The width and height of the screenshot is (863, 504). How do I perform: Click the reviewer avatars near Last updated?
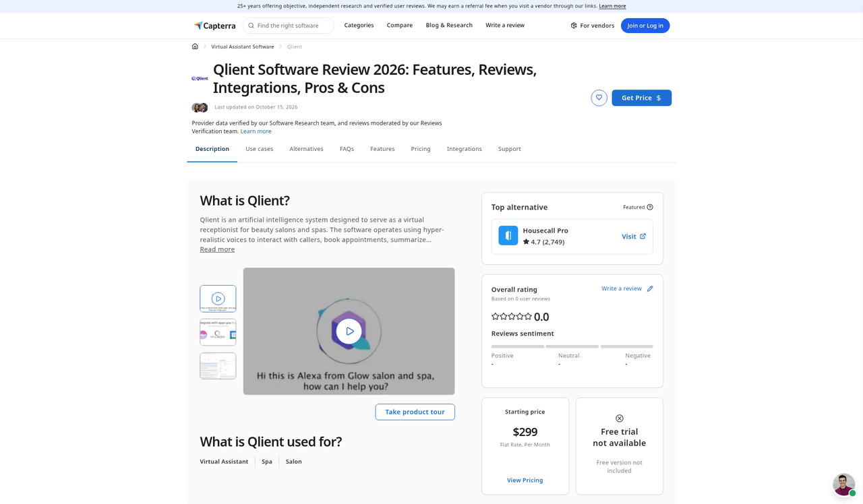coord(200,107)
